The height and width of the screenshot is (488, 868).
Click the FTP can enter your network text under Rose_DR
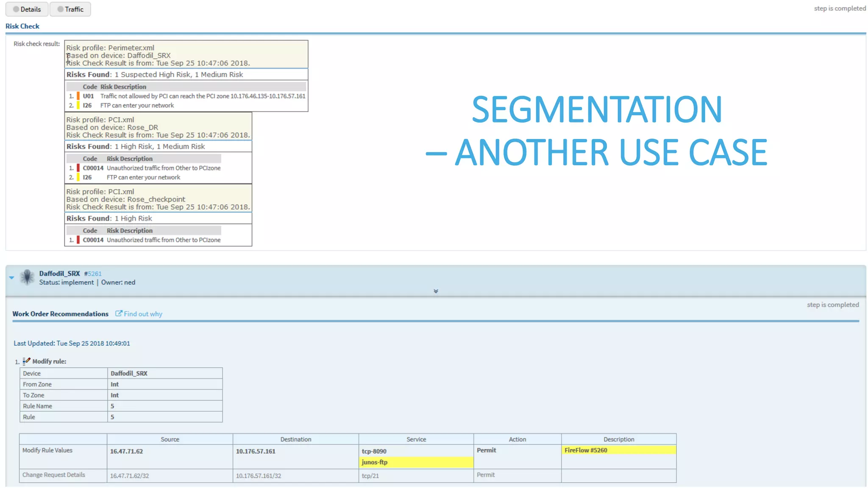[x=143, y=177]
